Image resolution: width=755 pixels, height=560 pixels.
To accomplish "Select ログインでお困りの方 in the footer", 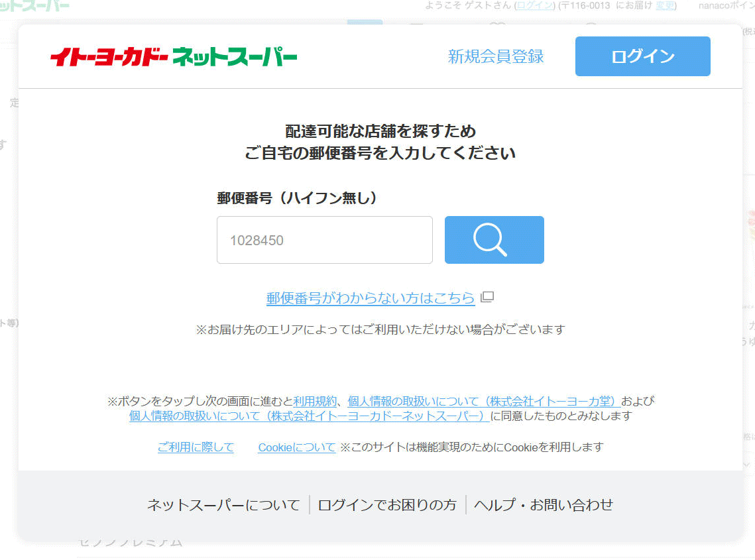I will [x=387, y=505].
